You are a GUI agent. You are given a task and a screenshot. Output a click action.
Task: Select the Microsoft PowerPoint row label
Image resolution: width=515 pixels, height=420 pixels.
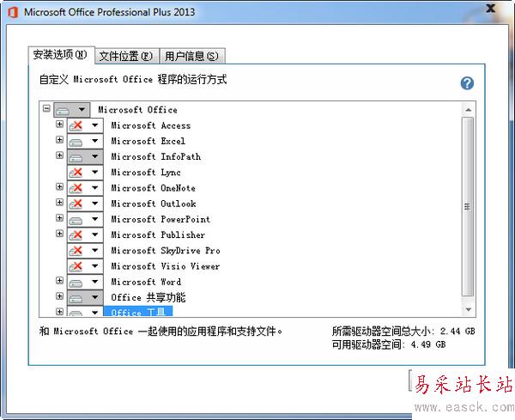(161, 219)
